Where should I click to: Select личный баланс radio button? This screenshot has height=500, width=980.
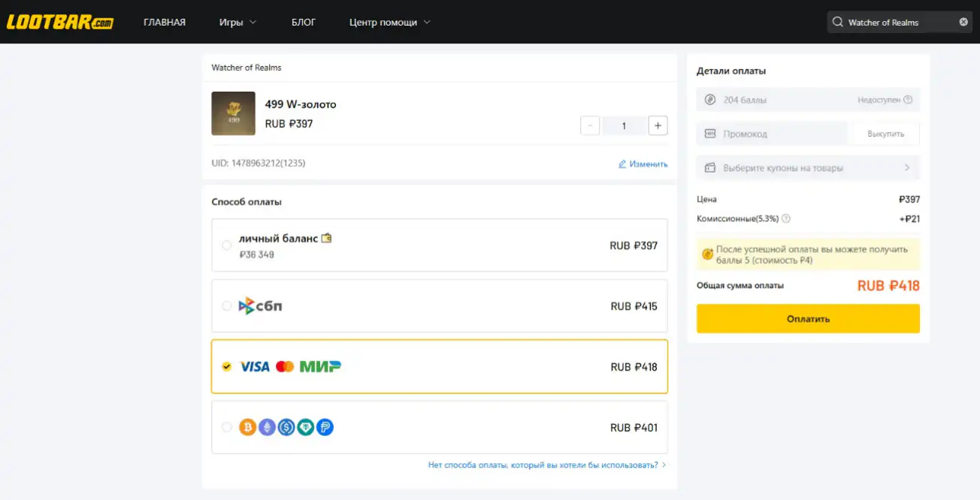226,245
